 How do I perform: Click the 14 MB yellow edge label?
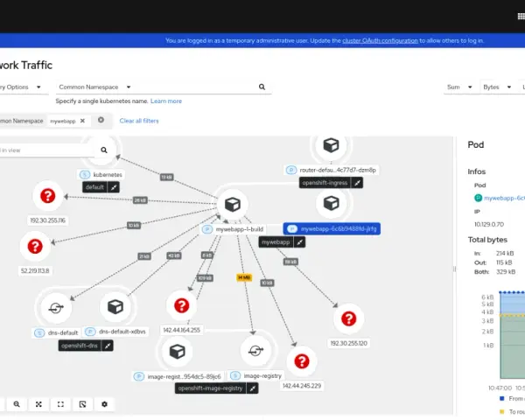pos(244,277)
